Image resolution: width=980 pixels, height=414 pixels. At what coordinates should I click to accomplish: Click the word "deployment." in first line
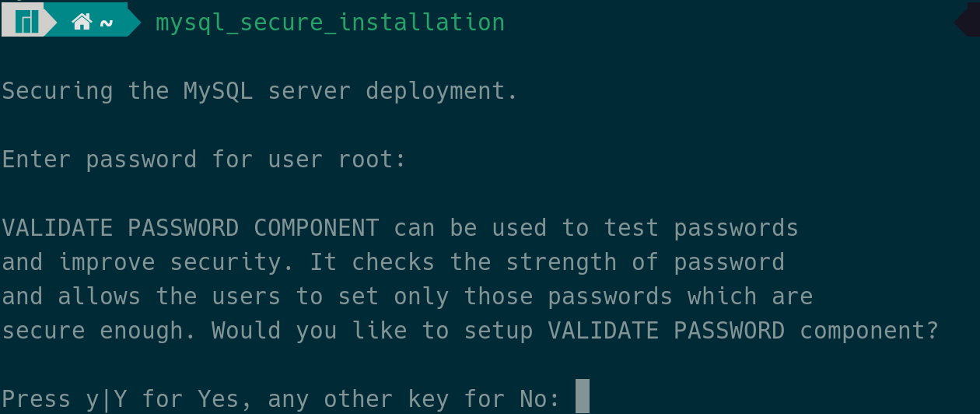(442, 91)
